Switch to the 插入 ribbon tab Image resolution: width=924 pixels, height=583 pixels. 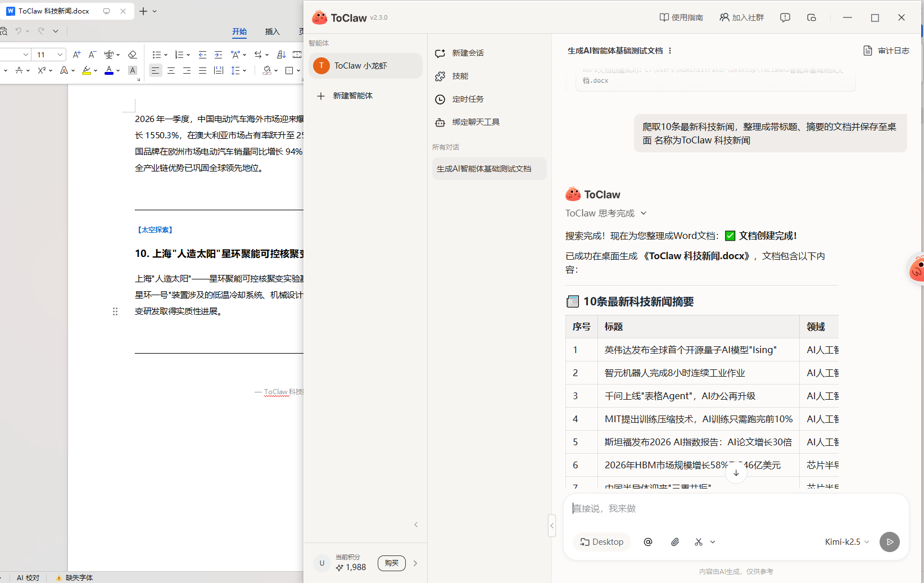tap(273, 31)
